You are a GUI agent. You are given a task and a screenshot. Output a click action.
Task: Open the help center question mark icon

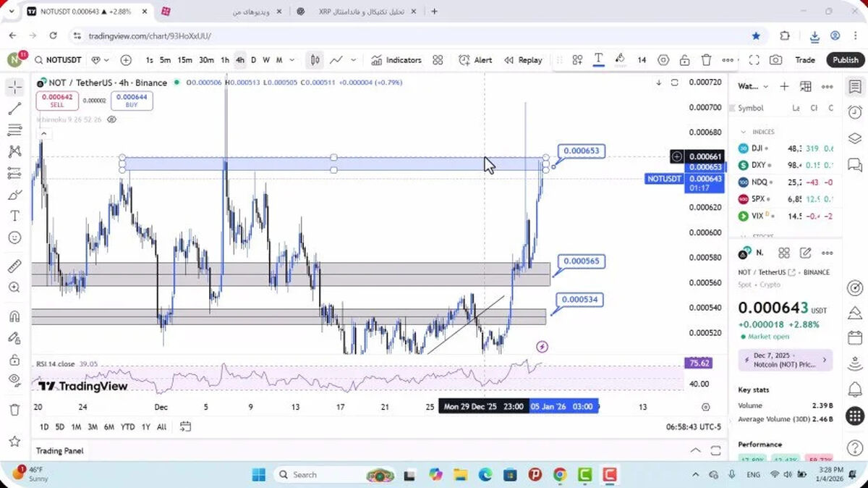855,447
